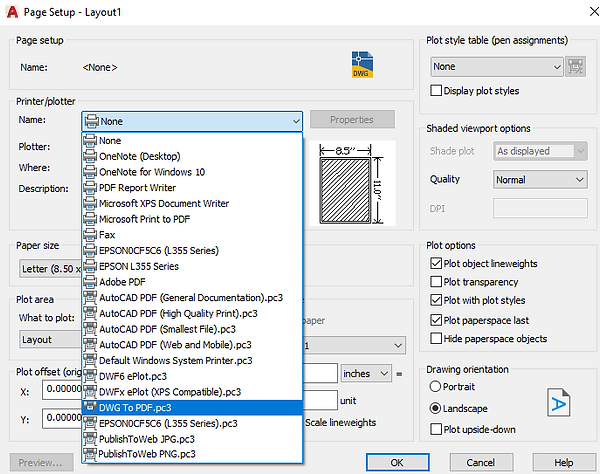Uncheck Plot object lineweights
Image resolution: width=600 pixels, height=474 pixels.
click(436, 263)
